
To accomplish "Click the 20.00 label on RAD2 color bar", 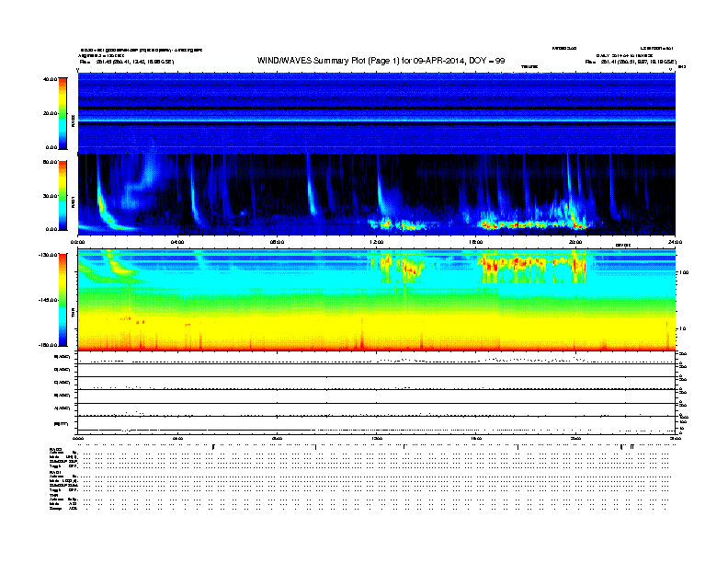I will pyautogui.click(x=50, y=113).
